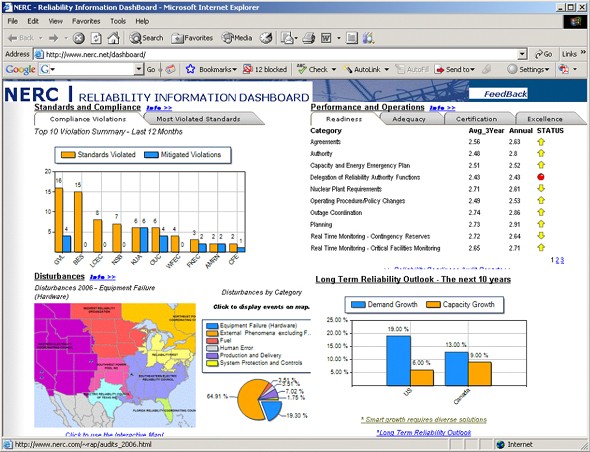Click the 12 blocked popup blocker
The height and width of the screenshot is (452, 590).
click(x=265, y=69)
